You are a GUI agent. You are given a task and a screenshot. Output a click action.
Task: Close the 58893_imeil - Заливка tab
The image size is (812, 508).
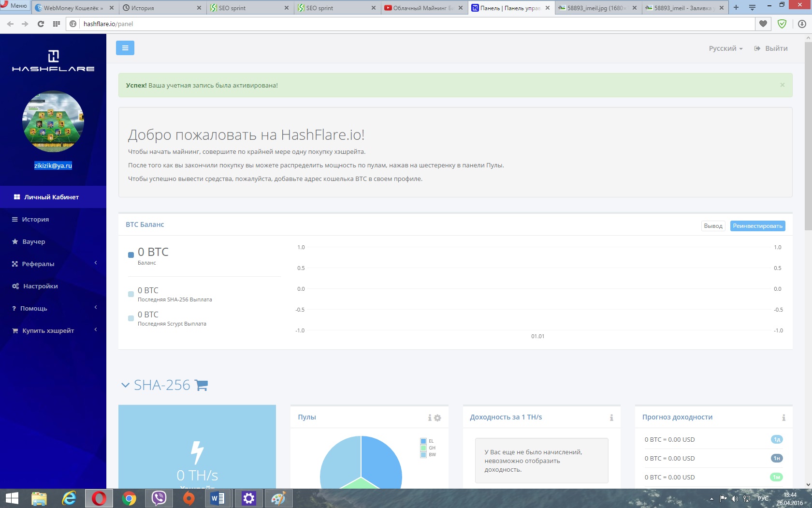pyautogui.click(x=722, y=8)
